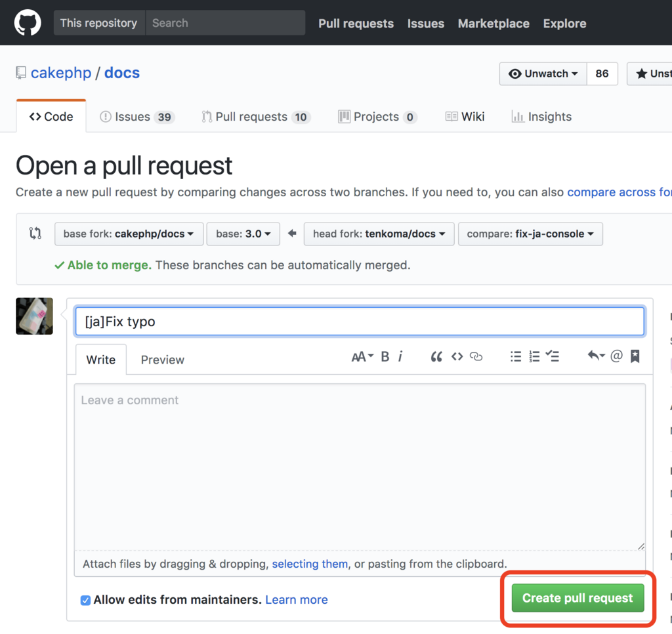Open saved replies via reply arrow icon

tap(596, 356)
